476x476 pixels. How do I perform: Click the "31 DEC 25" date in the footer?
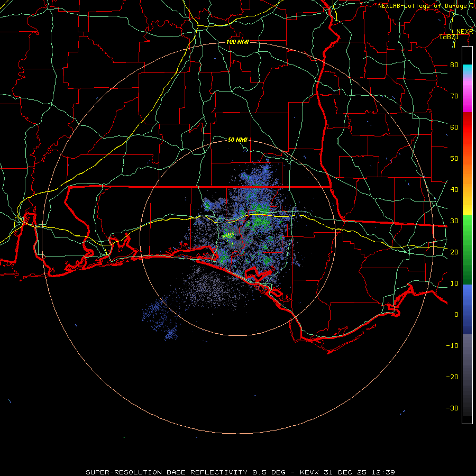(345, 472)
